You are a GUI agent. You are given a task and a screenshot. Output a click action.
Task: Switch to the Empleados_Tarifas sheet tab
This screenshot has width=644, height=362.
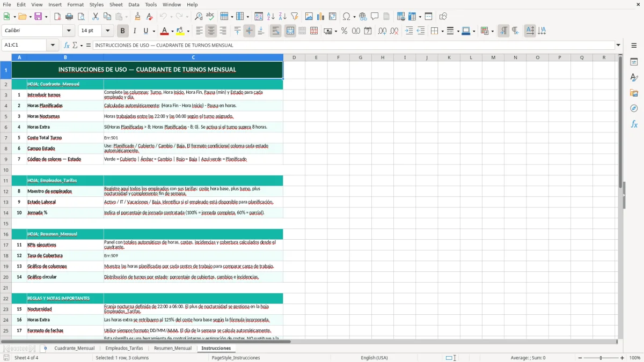click(x=124, y=348)
